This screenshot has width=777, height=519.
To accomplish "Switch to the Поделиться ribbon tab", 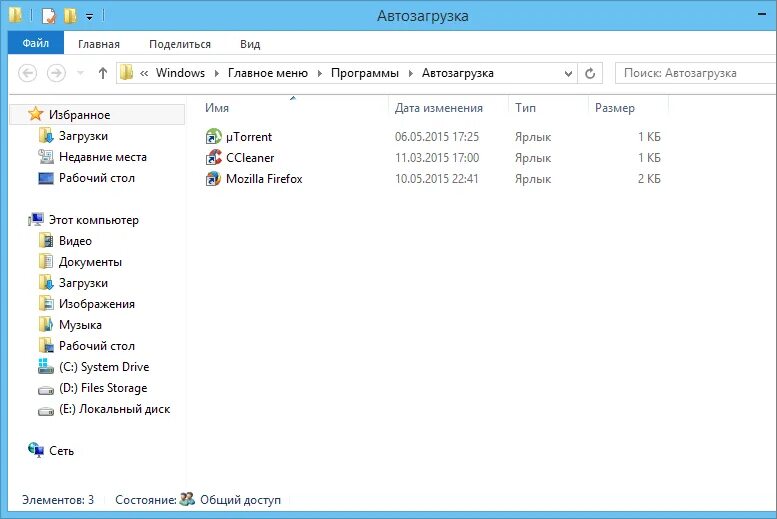I will point(180,44).
